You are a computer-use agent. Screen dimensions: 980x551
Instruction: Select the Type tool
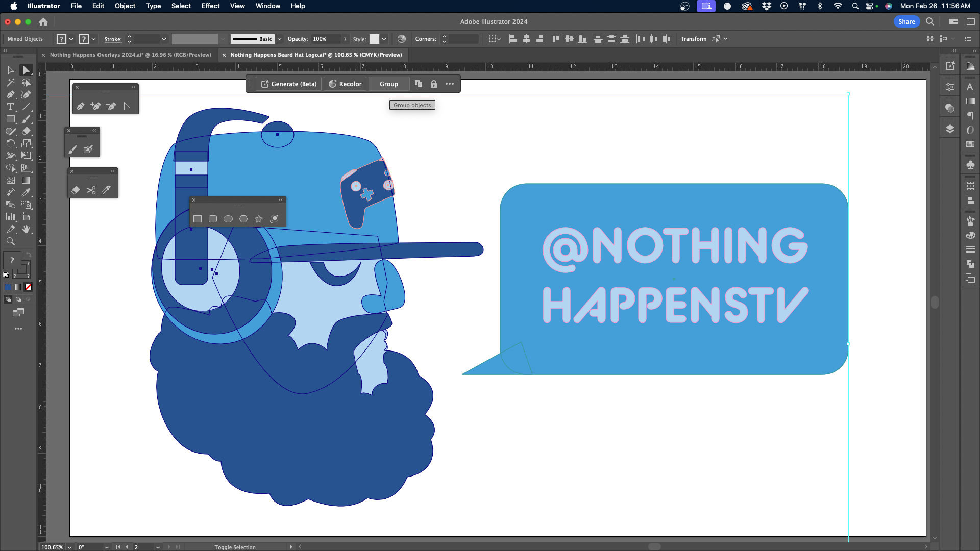(10, 107)
